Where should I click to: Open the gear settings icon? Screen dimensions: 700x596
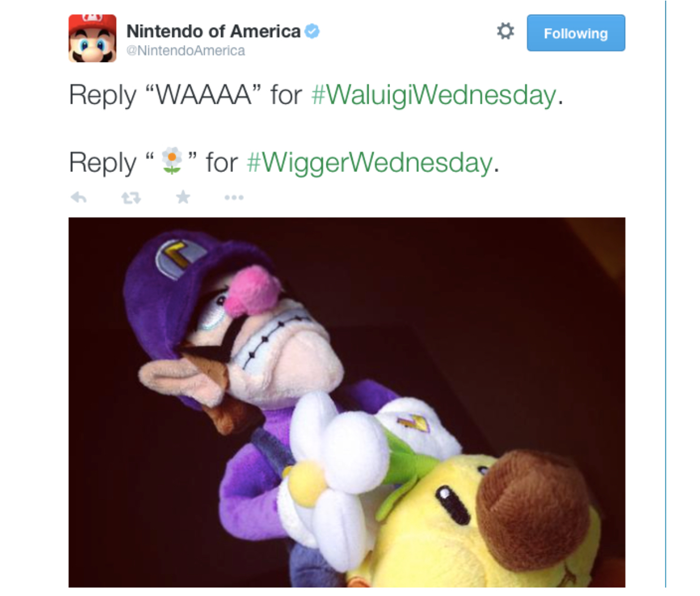(506, 31)
